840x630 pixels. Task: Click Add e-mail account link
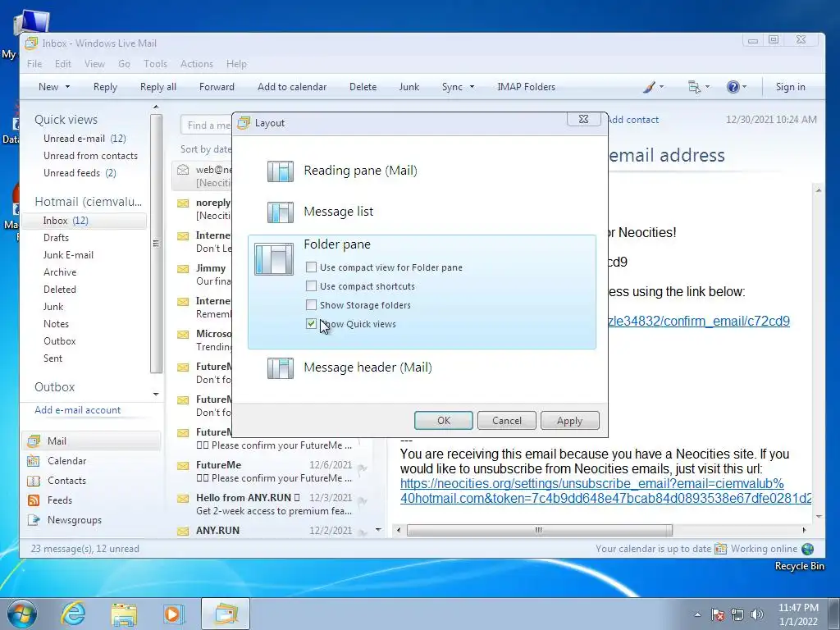(x=78, y=410)
